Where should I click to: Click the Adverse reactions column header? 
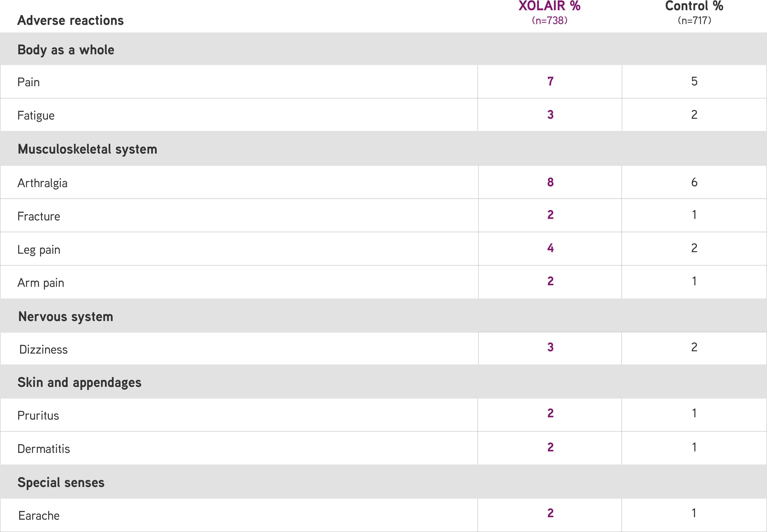[70, 21]
